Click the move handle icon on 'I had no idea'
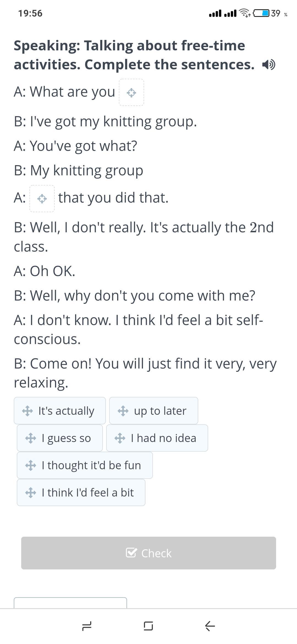The image size is (297, 644). [x=120, y=438]
